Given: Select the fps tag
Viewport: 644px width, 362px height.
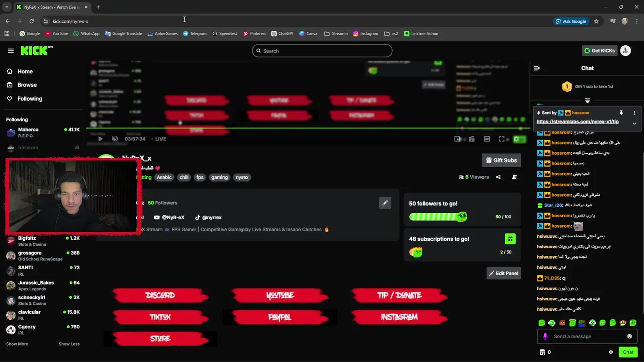Looking at the screenshot, I should 200,177.
